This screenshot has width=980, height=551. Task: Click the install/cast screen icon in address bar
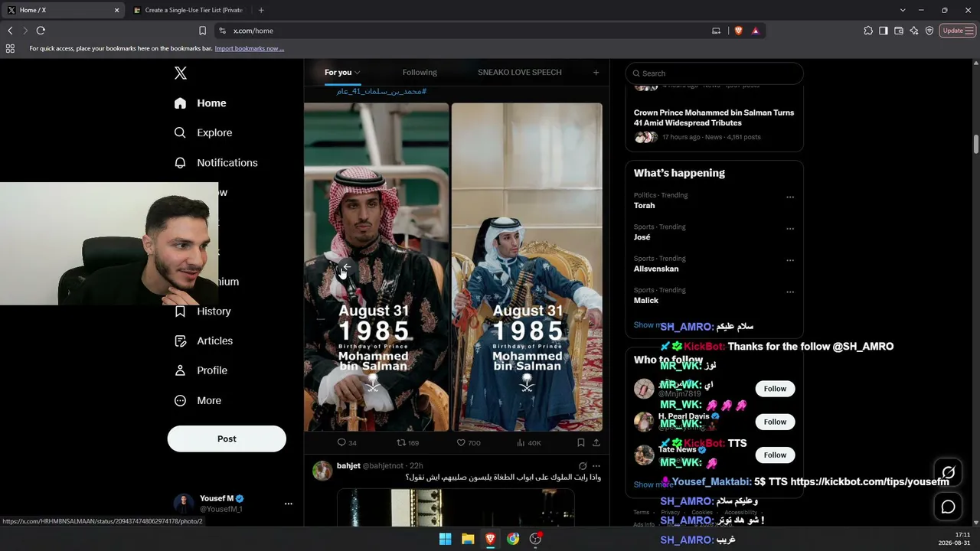716,31
